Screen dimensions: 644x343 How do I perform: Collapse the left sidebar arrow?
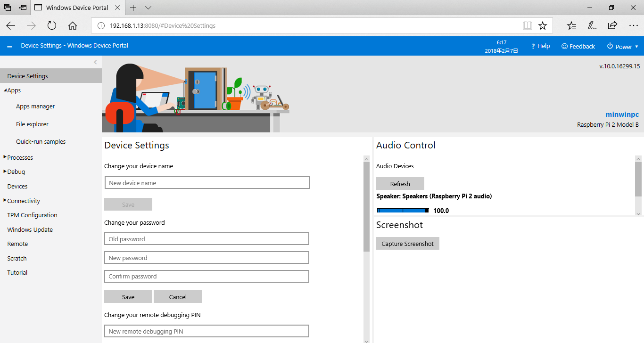click(95, 62)
